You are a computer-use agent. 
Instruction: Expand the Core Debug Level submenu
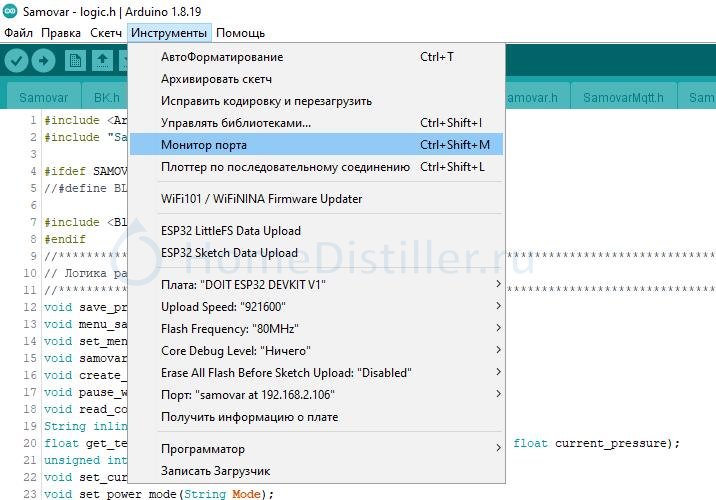tap(316, 350)
